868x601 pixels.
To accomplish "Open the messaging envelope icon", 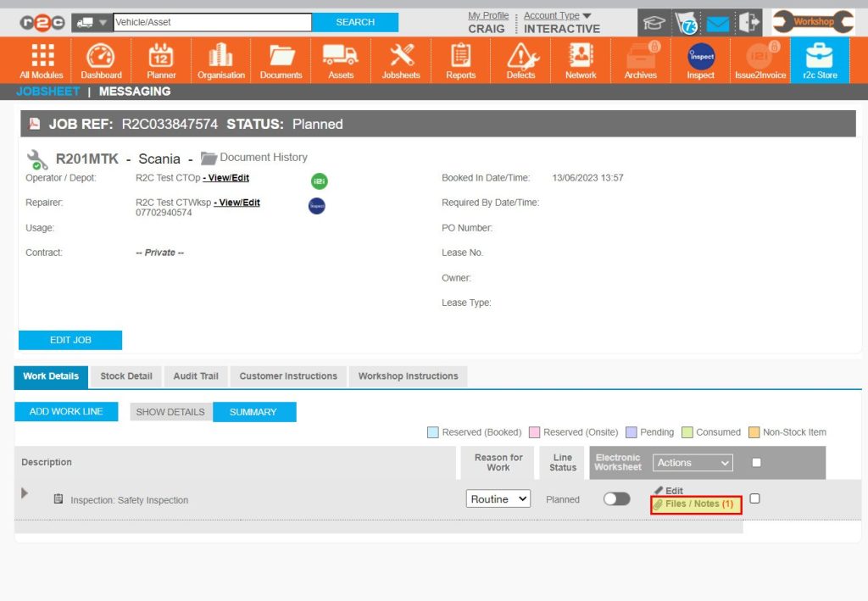I will 716,23.
